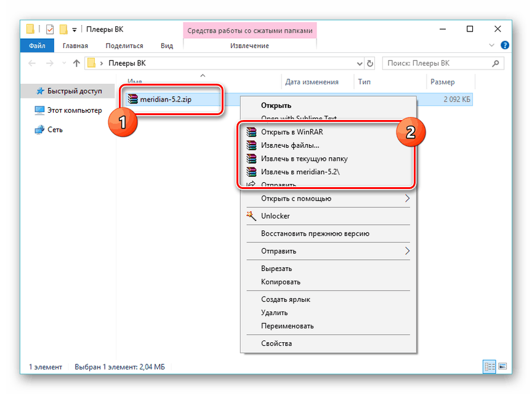Screen dimensions: 532x394
Task: Open the Файл ribbon tab
Action: (37, 46)
